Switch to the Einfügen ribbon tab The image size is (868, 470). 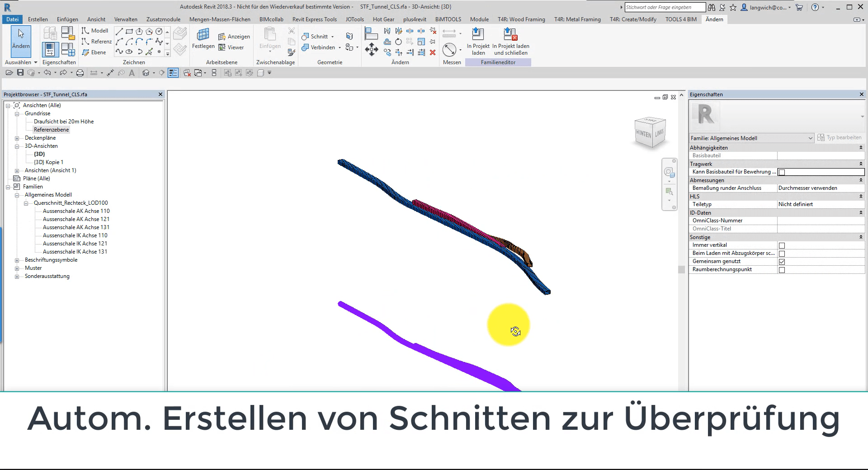click(67, 19)
